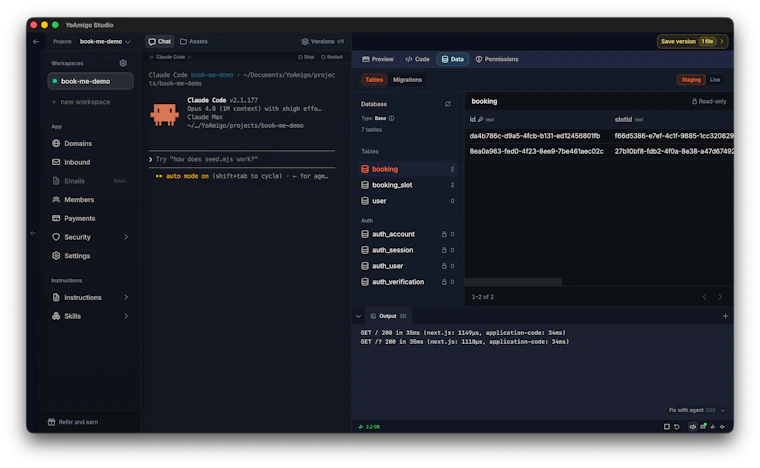Switch to the Data tab
Screen dimensions: 760x468
click(452, 59)
